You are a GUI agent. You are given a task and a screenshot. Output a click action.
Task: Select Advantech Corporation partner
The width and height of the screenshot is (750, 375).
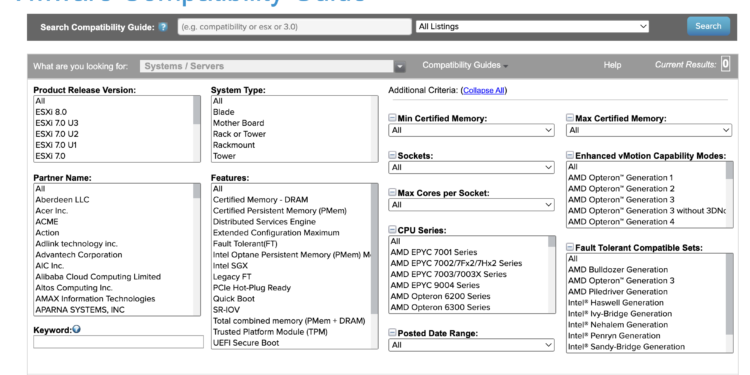coord(78,255)
